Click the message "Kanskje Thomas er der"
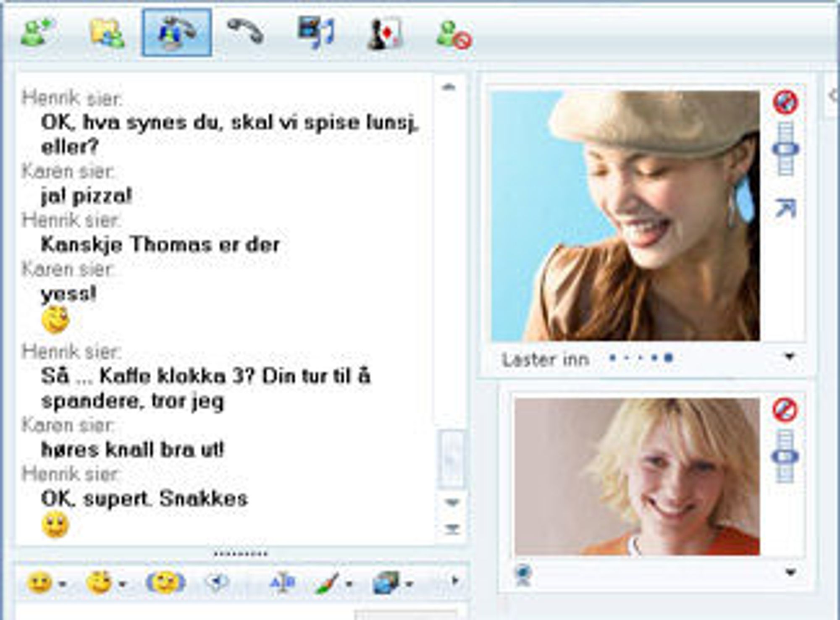This screenshot has width=840, height=620. [x=160, y=245]
